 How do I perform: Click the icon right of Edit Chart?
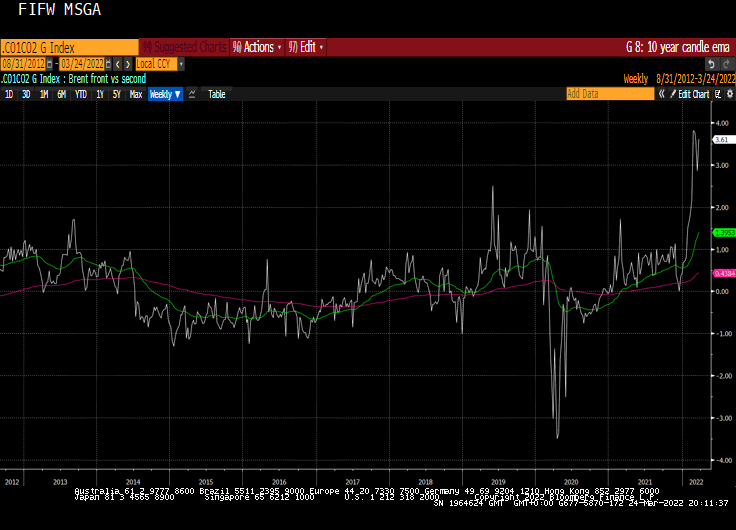(717, 94)
